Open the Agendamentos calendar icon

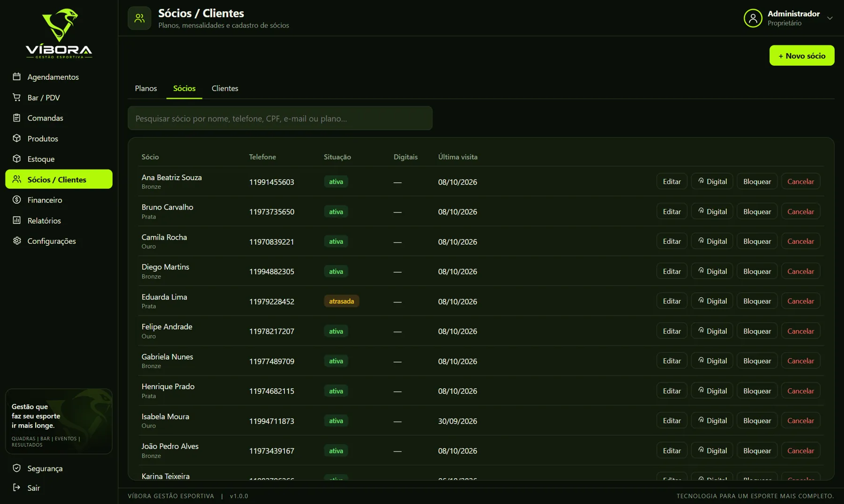tap(17, 76)
